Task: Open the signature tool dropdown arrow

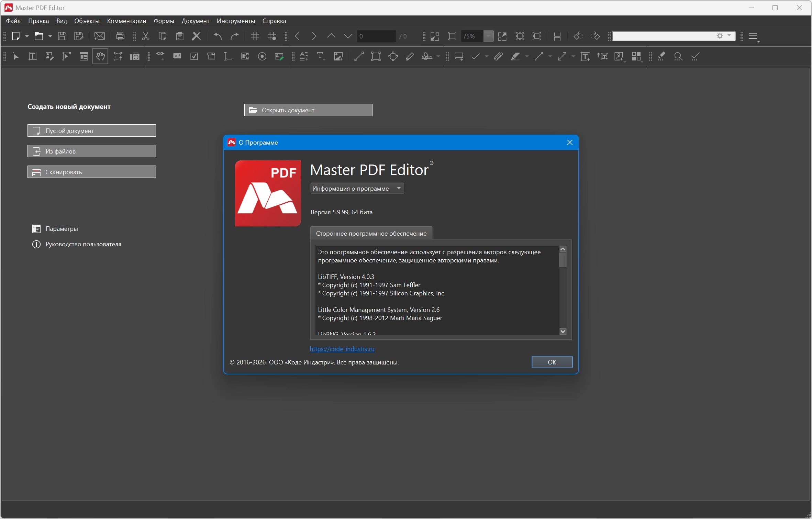Action: tap(438, 56)
